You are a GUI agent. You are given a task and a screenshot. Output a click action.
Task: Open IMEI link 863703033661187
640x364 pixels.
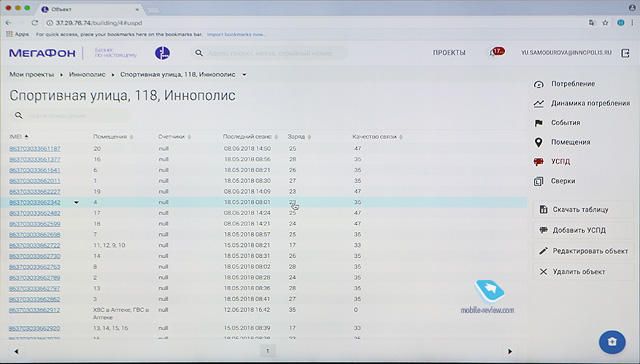click(35, 149)
